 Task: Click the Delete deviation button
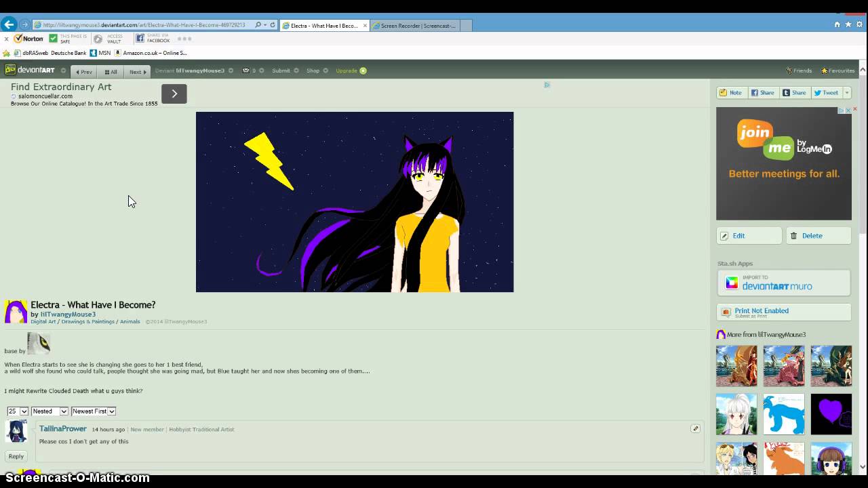pos(818,236)
